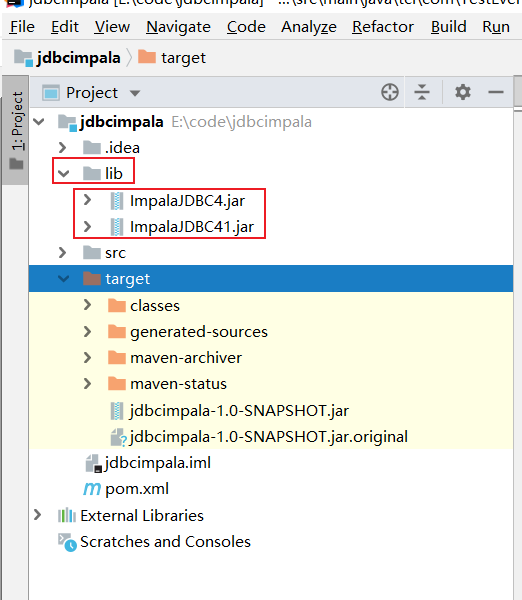Click the locate/scroll from source crosshair icon

tap(390, 92)
